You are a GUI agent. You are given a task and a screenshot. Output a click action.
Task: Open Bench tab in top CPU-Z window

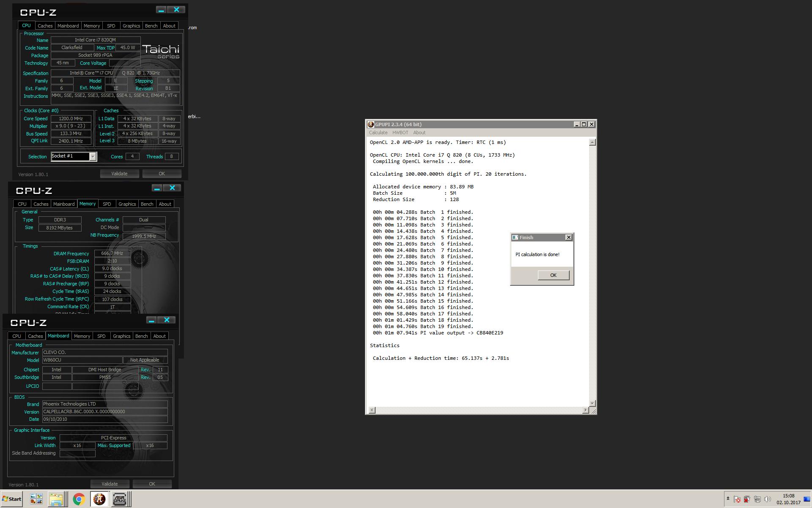coord(151,26)
